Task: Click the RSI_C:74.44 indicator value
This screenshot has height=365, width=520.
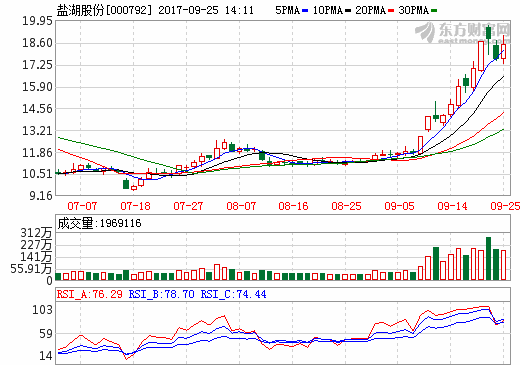Action: [x=233, y=294]
